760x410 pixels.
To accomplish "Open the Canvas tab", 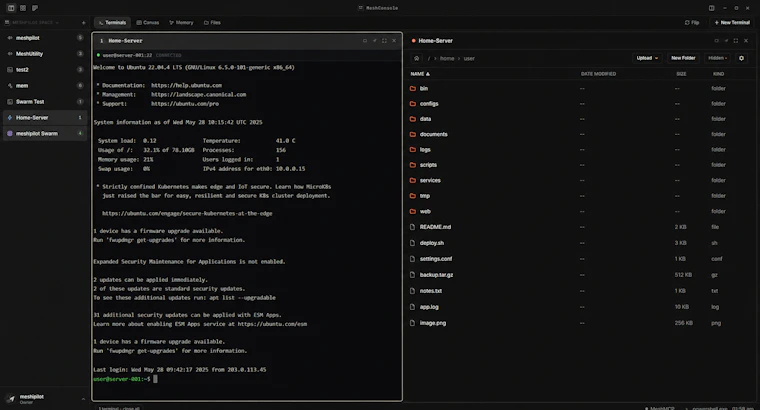I will click(148, 23).
